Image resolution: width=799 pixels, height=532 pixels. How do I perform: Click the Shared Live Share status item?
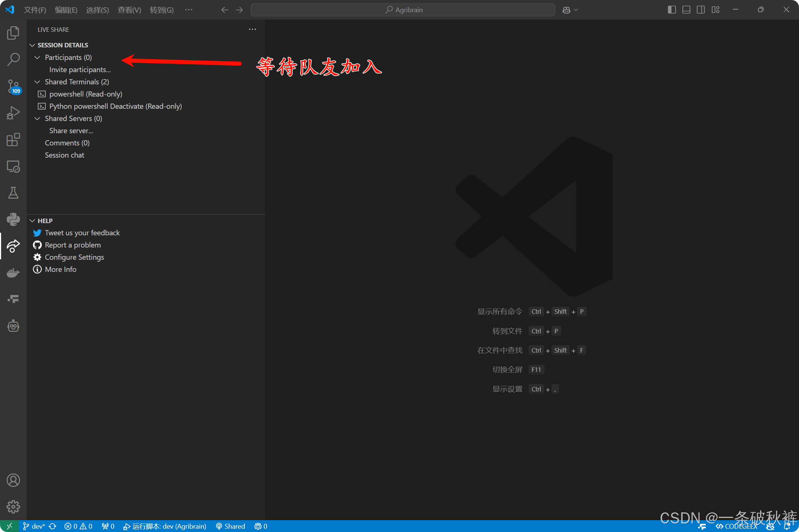(230, 526)
